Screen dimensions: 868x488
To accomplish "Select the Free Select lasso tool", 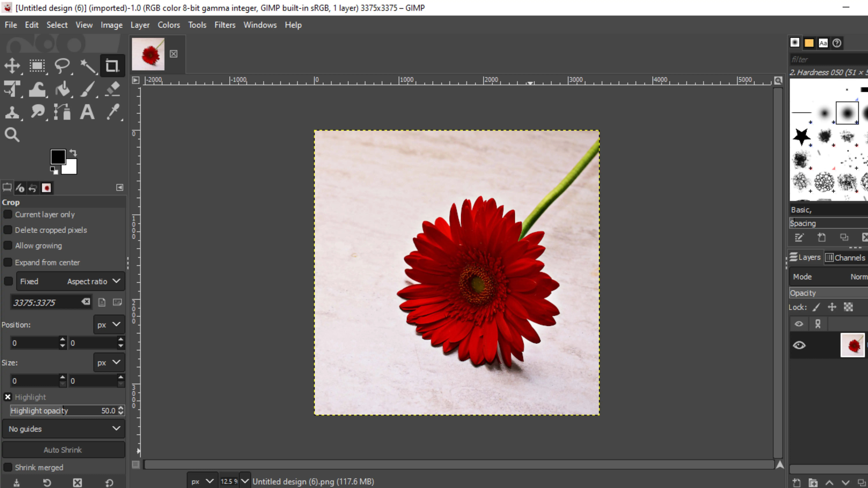I will pos(62,66).
